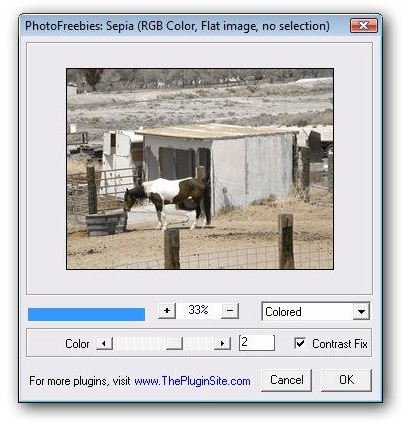The height and width of the screenshot is (424, 408).
Task: Confirm the filter with OK
Action: click(346, 380)
